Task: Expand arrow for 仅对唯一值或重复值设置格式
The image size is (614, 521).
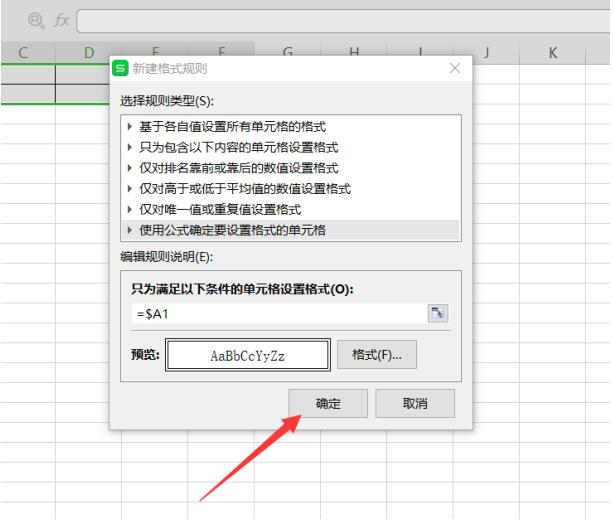Action: click(x=130, y=209)
